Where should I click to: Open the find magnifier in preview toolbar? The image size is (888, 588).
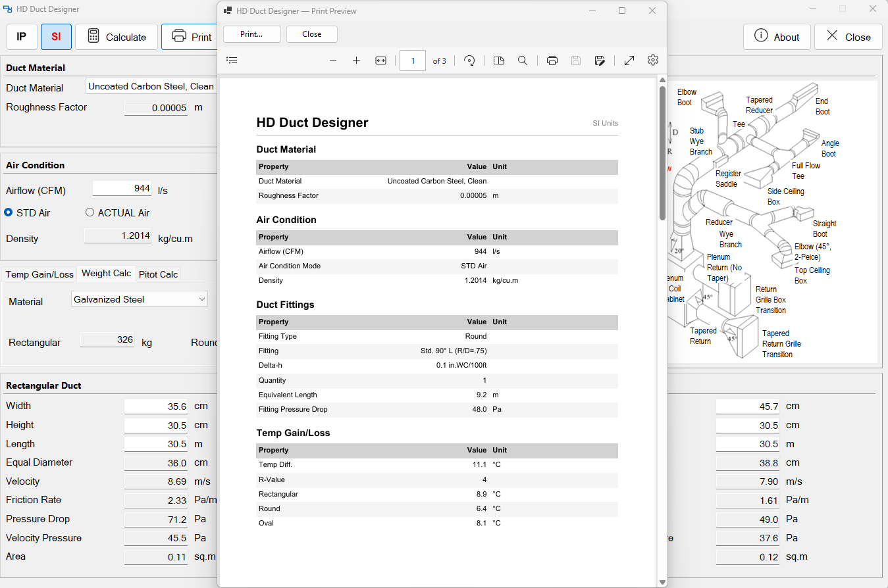523,61
